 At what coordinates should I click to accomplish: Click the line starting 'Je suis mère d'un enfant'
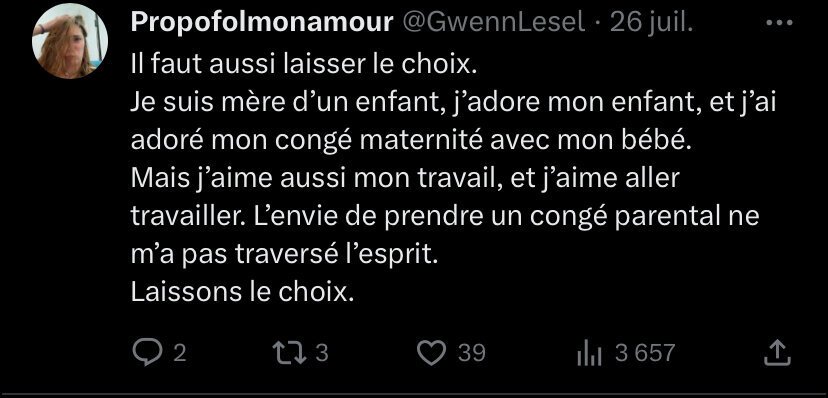(x=453, y=103)
